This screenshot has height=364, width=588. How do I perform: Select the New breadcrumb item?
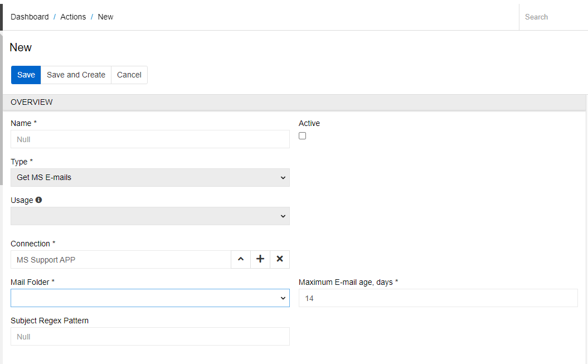coord(105,17)
